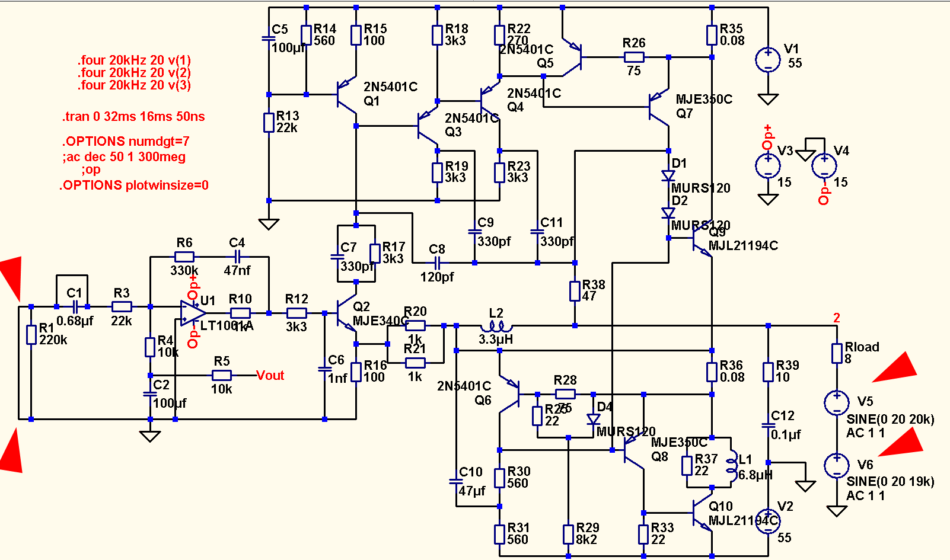Select the Q1 2N5401C transistor symbol
This screenshot has height=560, width=950.
point(346,95)
